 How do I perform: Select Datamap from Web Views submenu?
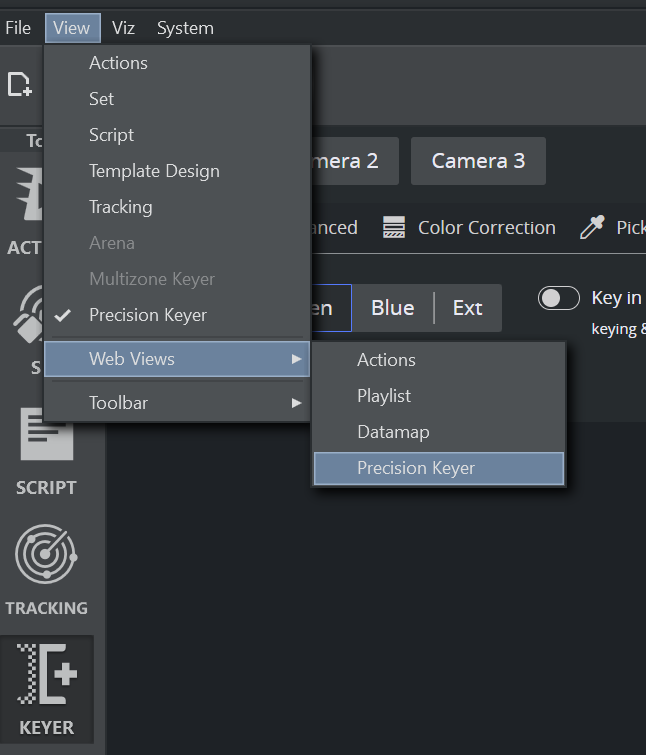click(393, 432)
